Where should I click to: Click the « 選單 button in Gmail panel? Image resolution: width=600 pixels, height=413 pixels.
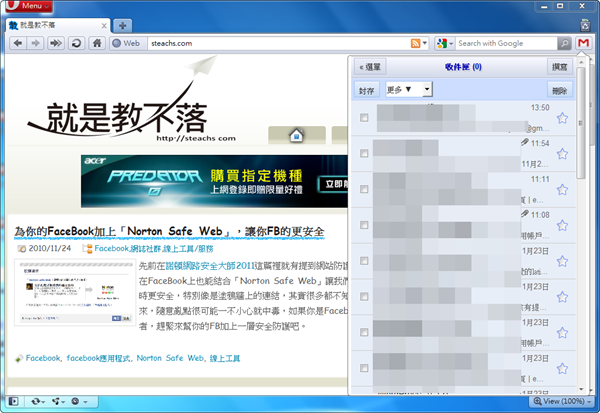click(370, 67)
